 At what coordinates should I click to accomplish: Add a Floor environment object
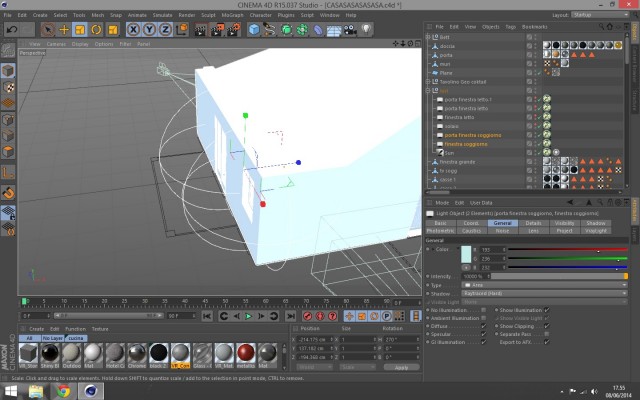click(x=334, y=30)
